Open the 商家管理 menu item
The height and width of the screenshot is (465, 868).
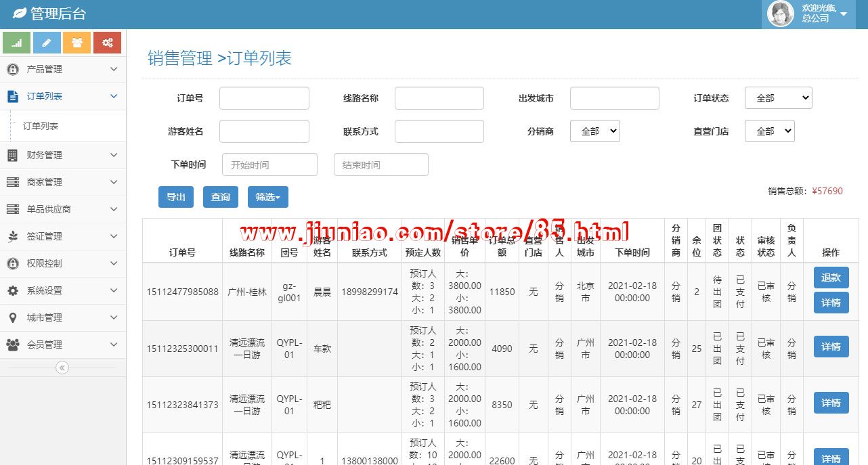(x=63, y=182)
